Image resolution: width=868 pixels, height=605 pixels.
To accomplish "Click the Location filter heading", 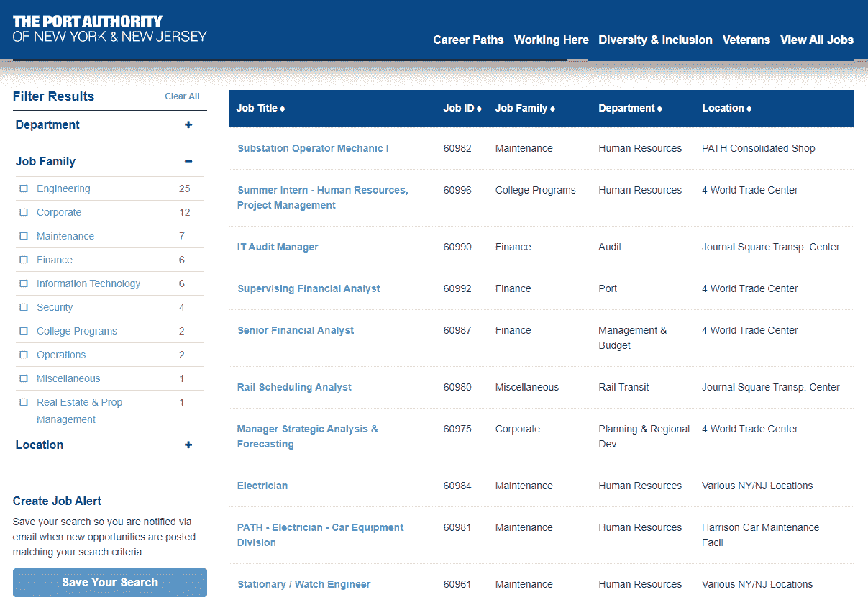I will [40, 445].
